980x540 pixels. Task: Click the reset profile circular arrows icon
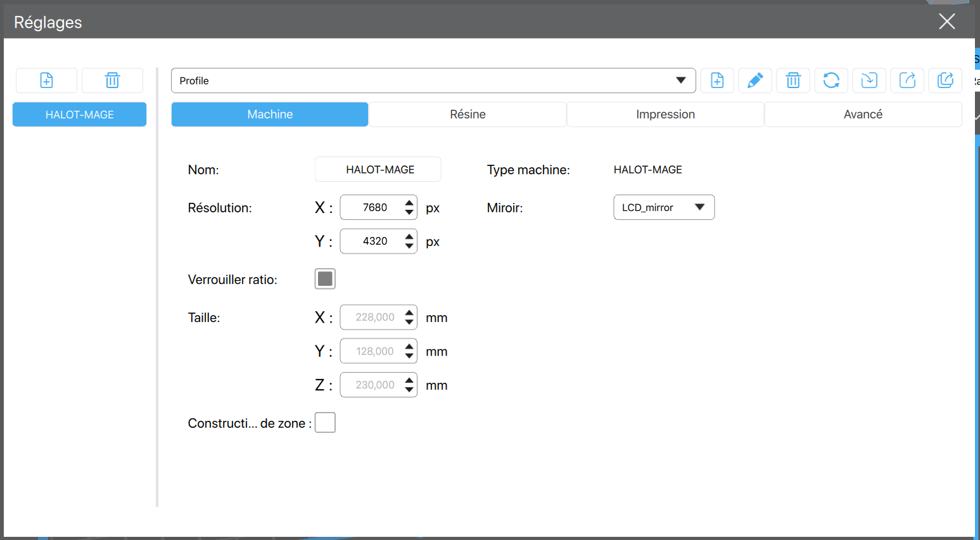point(831,80)
